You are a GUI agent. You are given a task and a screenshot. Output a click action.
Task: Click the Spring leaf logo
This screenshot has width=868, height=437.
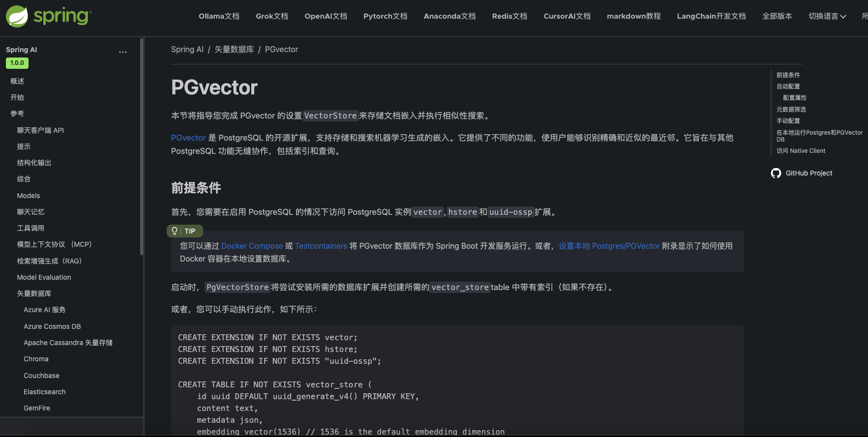point(17,16)
